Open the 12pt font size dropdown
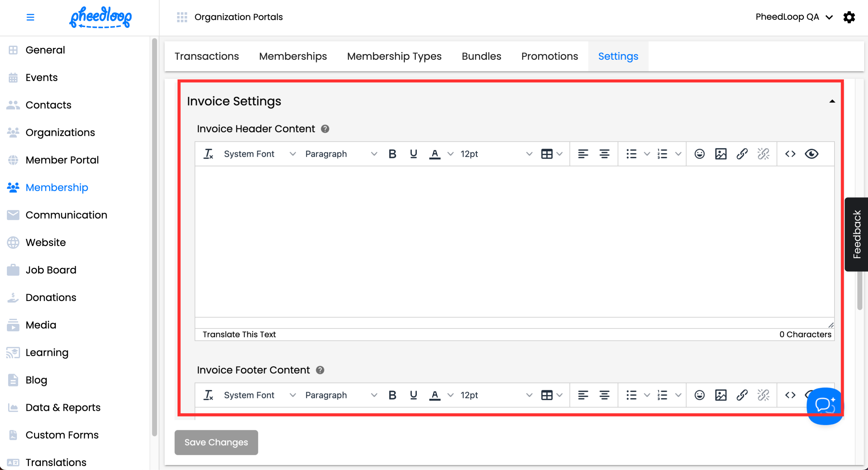 [x=495, y=154]
